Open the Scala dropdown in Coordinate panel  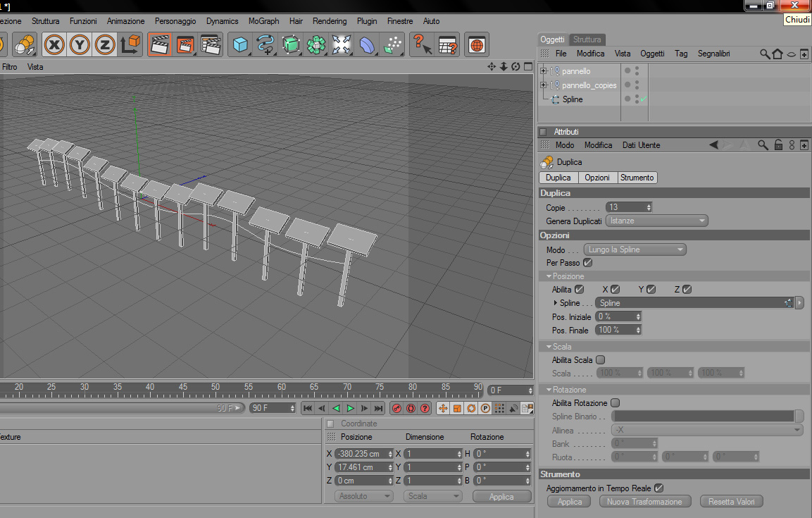[x=432, y=496]
